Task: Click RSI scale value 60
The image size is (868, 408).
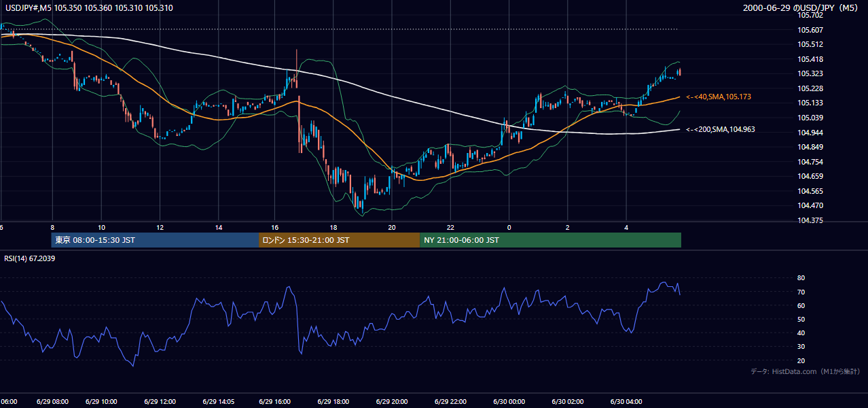Action: 801,305
